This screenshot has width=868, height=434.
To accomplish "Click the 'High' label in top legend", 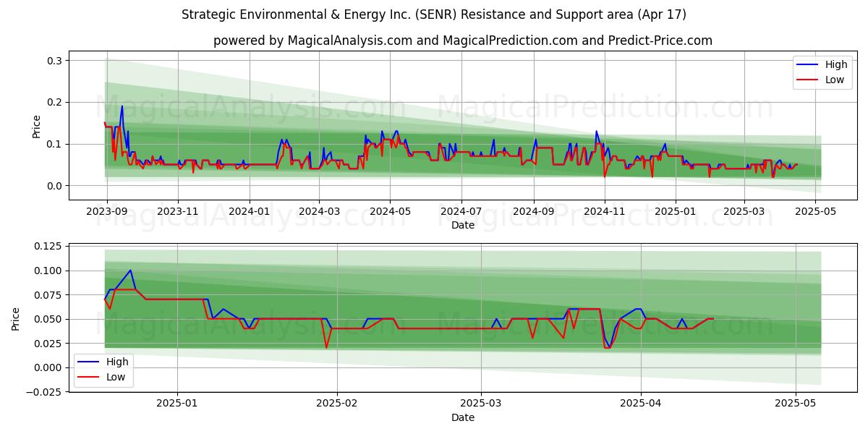I will coord(836,64).
